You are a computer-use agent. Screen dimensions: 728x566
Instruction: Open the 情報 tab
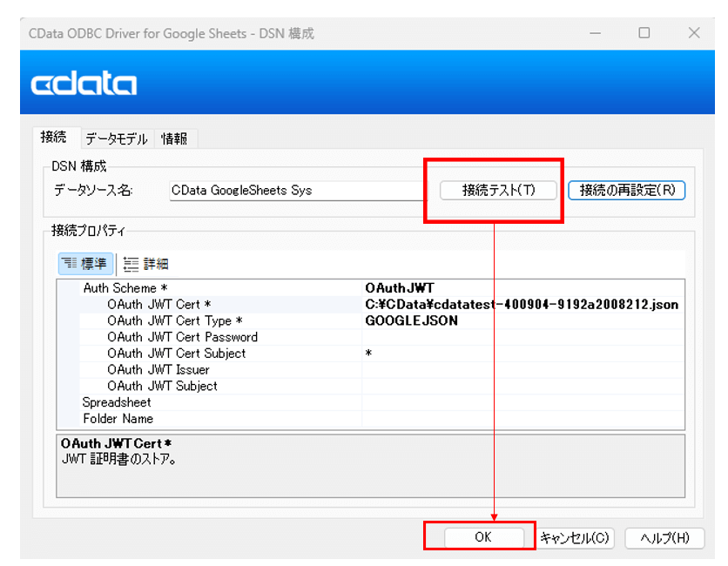pyautogui.click(x=174, y=138)
